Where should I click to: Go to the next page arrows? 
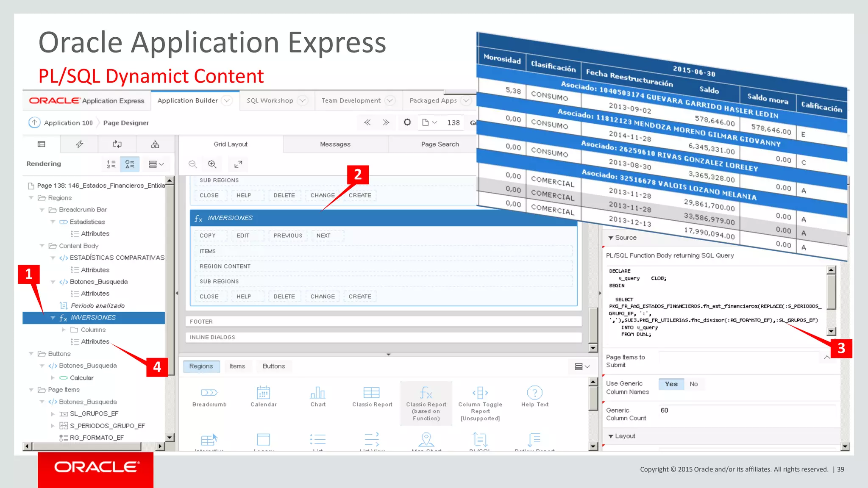click(386, 122)
